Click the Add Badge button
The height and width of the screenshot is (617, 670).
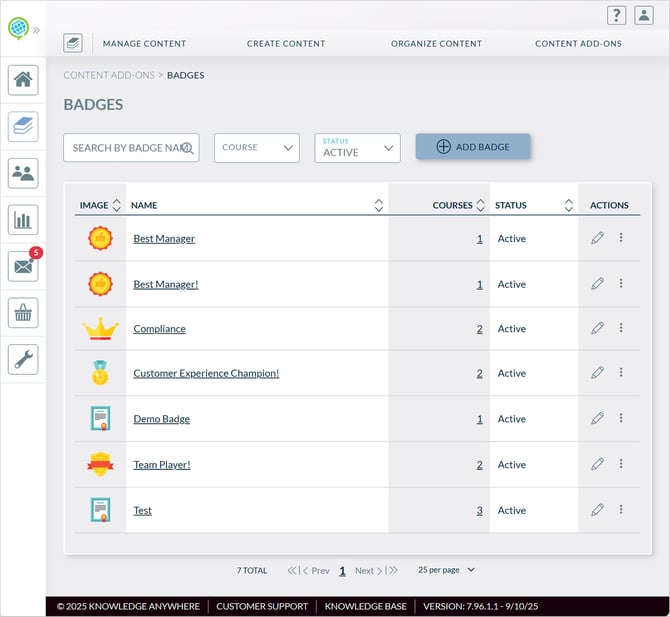pyautogui.click(x=473, y=147)
